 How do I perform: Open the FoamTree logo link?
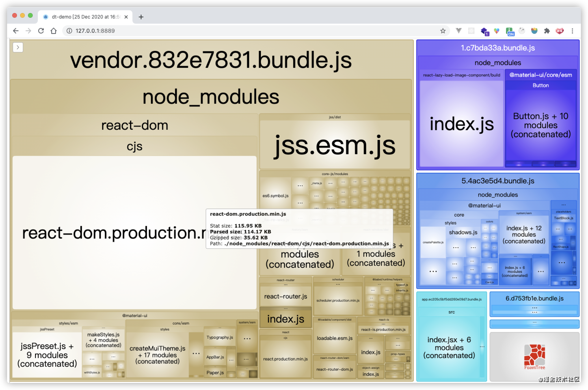point(534,357)
